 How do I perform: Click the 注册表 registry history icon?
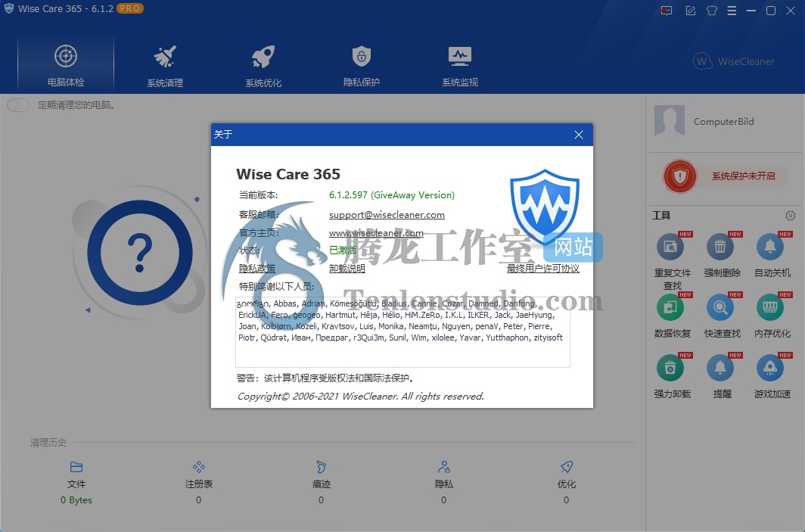(x=199, y=467)
